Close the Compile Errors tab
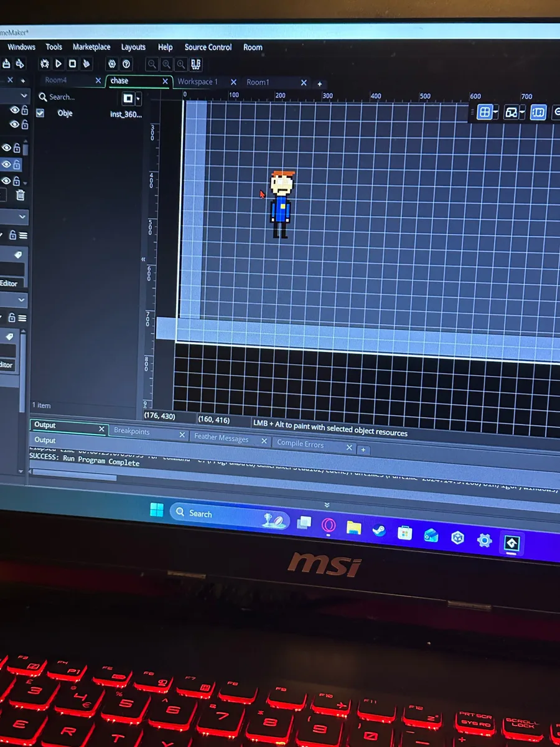 (x=349, y=448)
